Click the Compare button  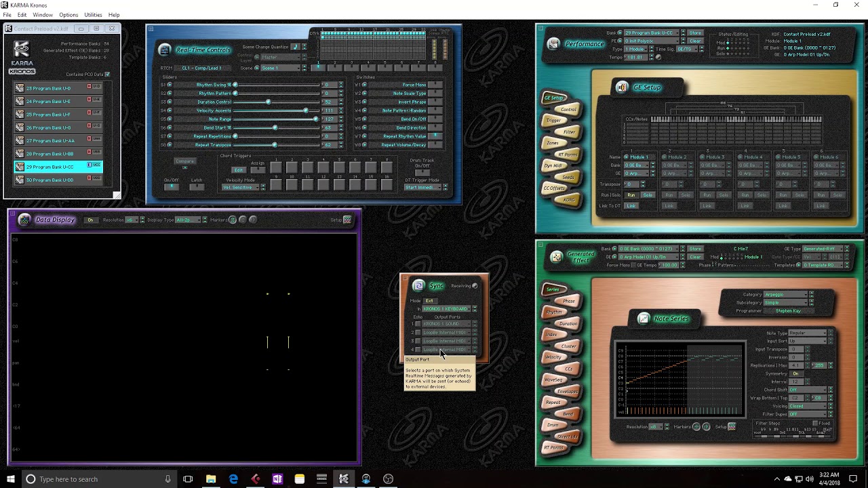pos(184,161)
